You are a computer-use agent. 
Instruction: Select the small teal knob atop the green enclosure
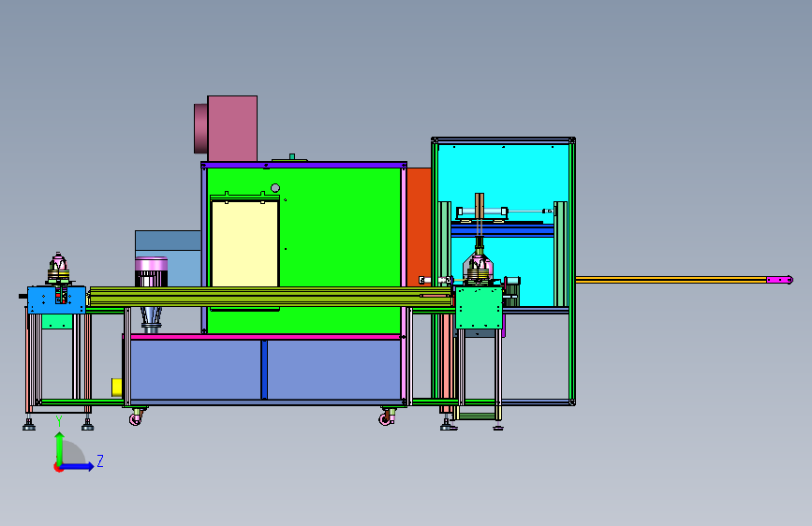pos(292,156)
